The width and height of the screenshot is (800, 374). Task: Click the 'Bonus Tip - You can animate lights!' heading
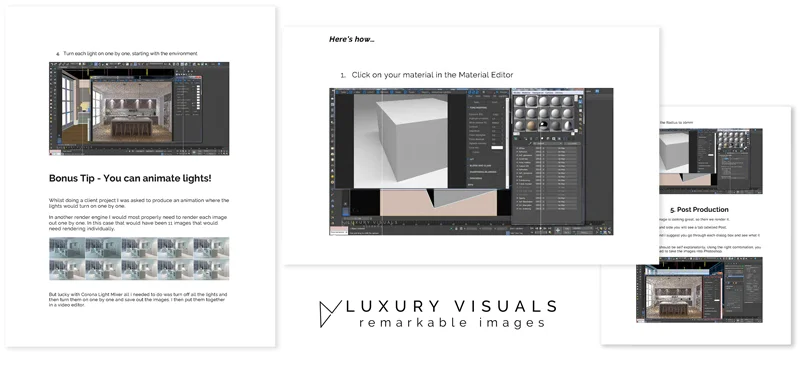(130, 178)
